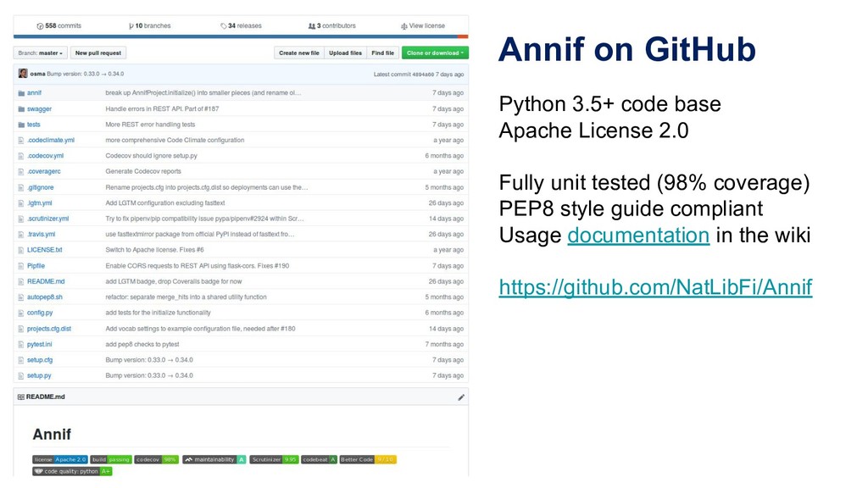Image resolution: width=868 pixels, height=488 pixels.
Task: Click the build passing badge
Action: pyautogui.click(x=111, y=460)
